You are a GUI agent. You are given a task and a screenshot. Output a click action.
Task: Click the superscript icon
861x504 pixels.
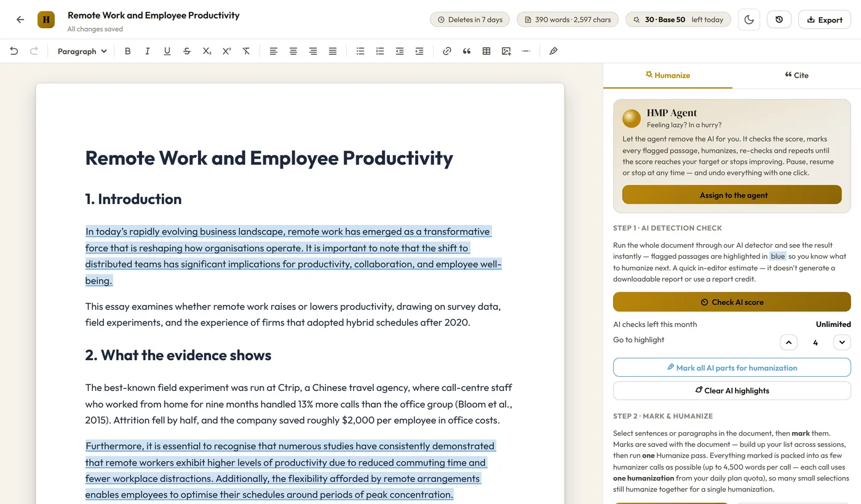(x=226, y=52)
